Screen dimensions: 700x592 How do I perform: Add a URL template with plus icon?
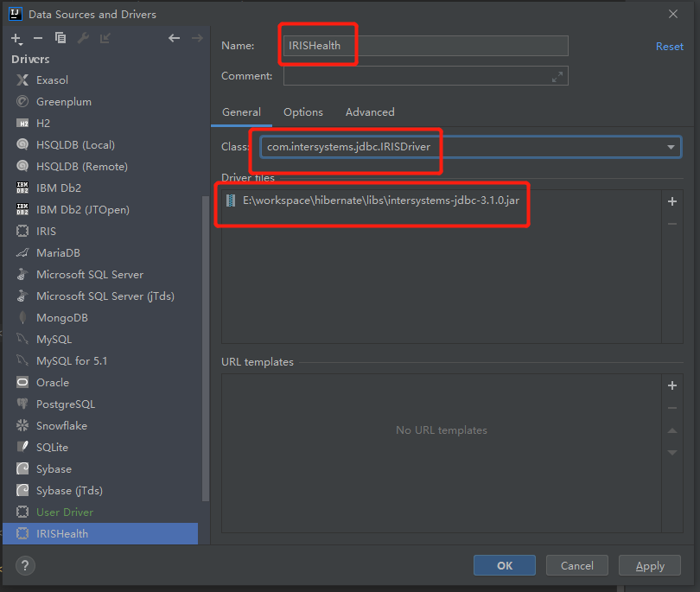tap(671, 385)
